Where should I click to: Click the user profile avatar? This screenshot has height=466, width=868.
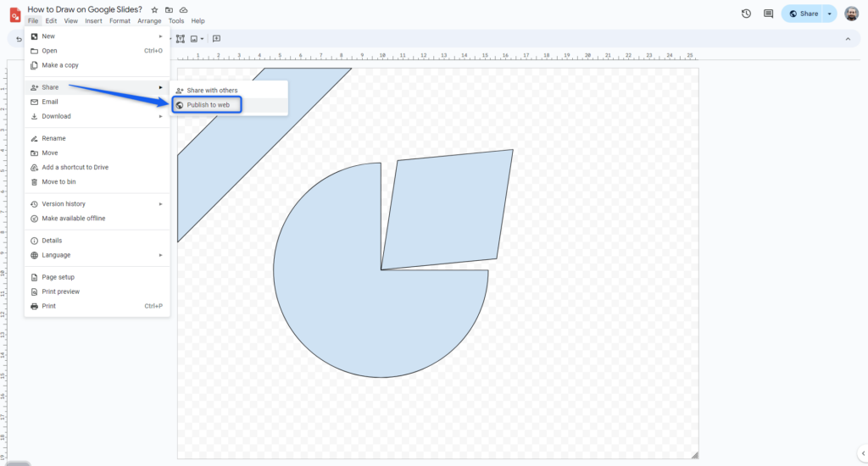coord(851,14)
